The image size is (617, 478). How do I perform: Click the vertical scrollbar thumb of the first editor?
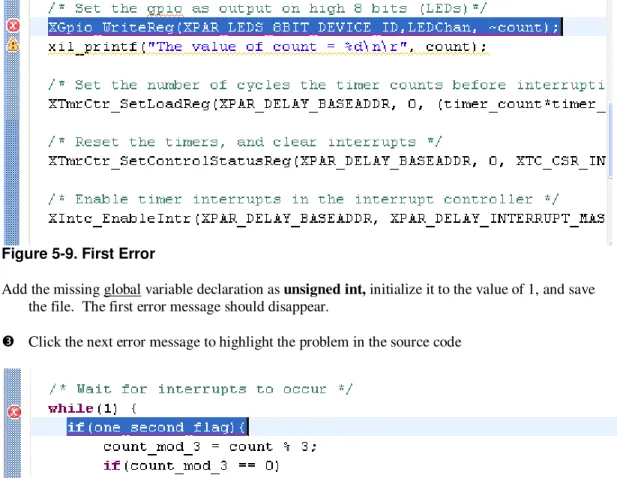pyautogui.click(x=611, y=140)
